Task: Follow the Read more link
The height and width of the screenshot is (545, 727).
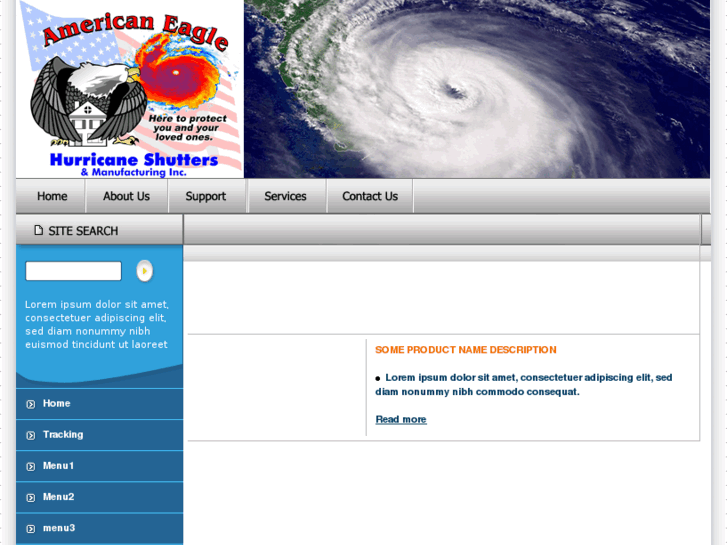Action: (401, 419)
